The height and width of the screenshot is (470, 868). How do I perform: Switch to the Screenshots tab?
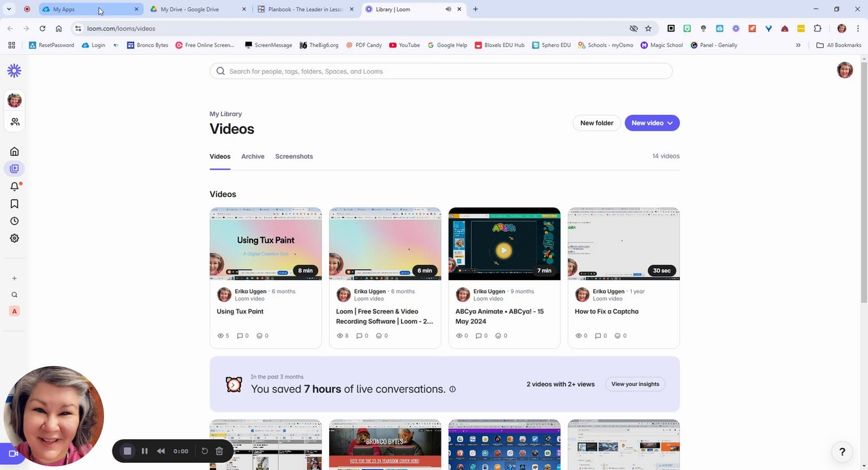(x=294, y=157)
